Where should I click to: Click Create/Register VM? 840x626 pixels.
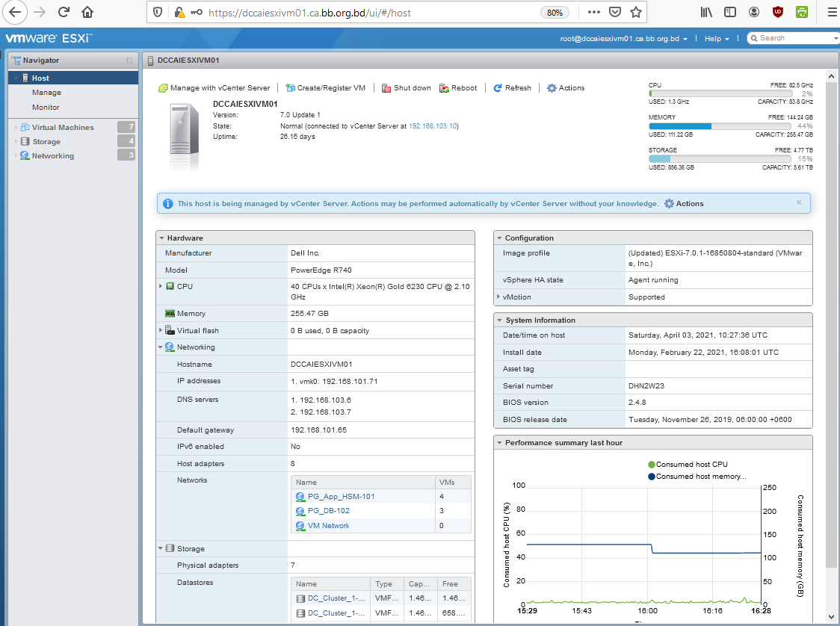coord(325,88)
